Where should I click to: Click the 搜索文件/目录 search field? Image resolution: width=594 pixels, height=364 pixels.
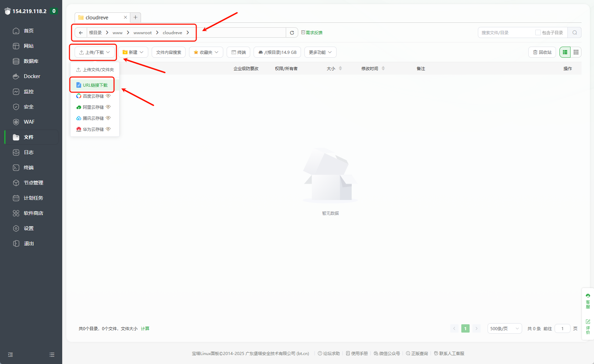tap(505, 33)
